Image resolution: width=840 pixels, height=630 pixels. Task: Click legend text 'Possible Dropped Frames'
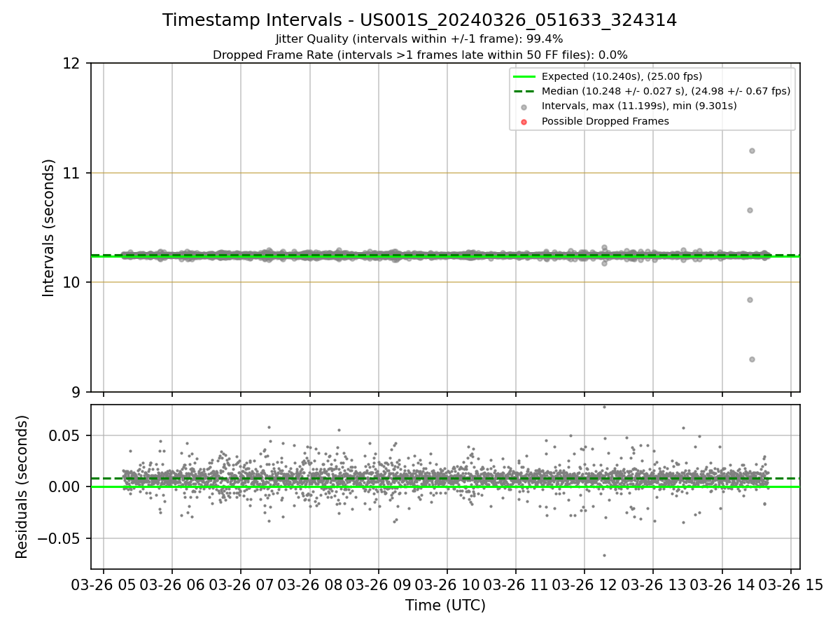[605, 121]
